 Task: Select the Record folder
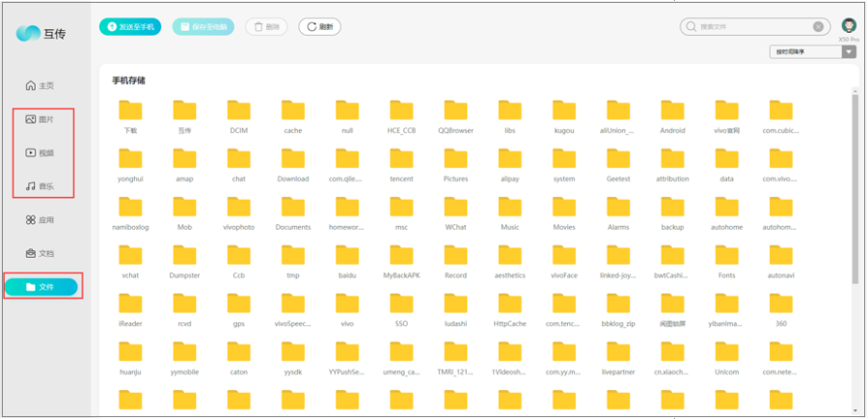coord(456,261)
